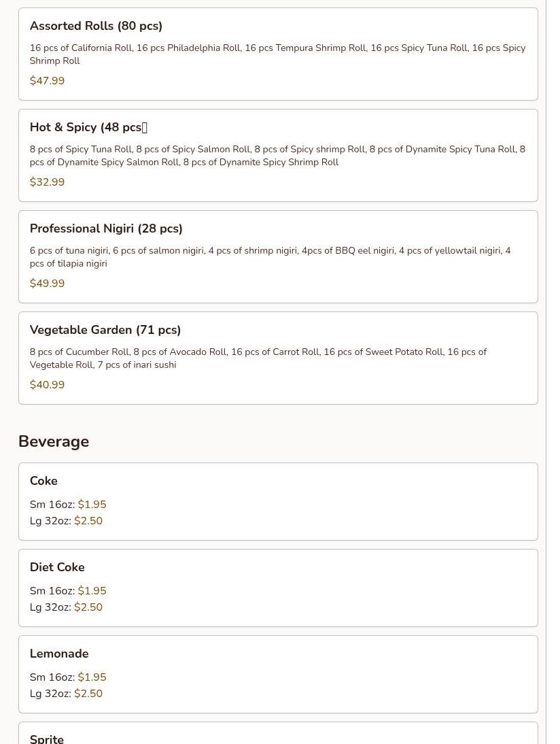Click the Beverage section heading
The width and height of the screenshot is (560, 744).
[x=54, y=441]
